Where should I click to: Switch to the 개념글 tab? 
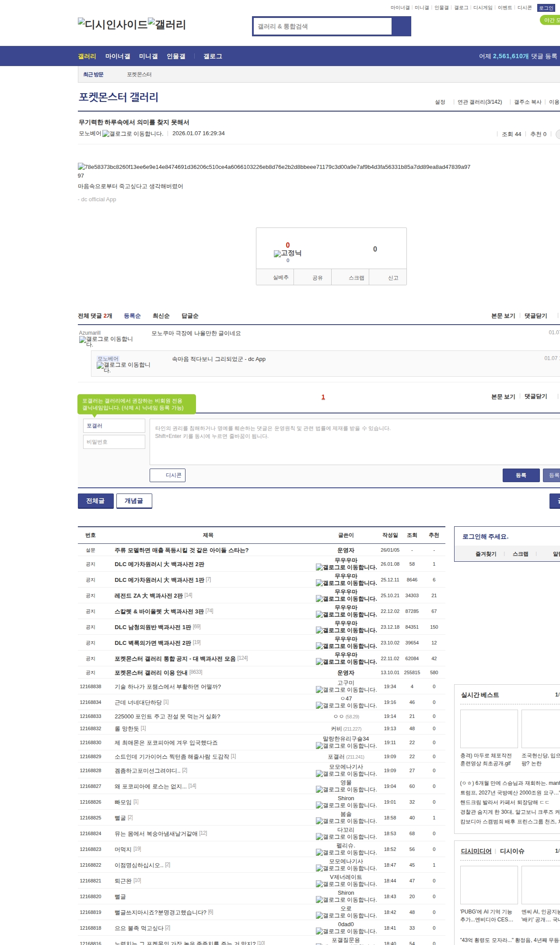(x=134, y=501)
